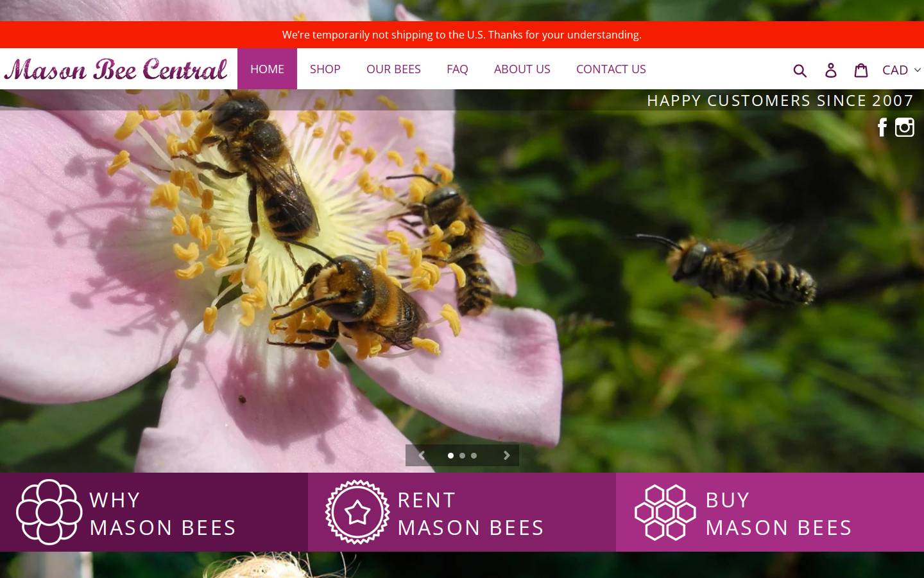The image size is (924, 578).
Task: Open the CAD currency dropdown
Action: tap(902, 69)
